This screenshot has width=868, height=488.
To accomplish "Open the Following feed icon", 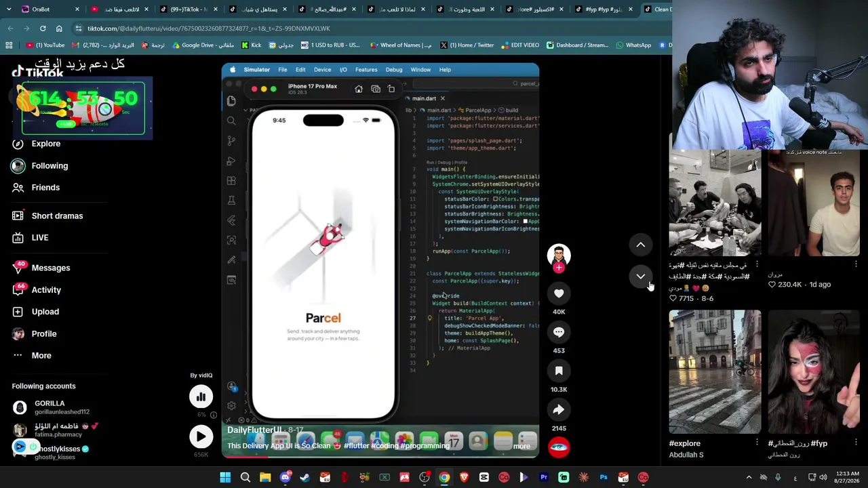I will [x=18, y=165].
